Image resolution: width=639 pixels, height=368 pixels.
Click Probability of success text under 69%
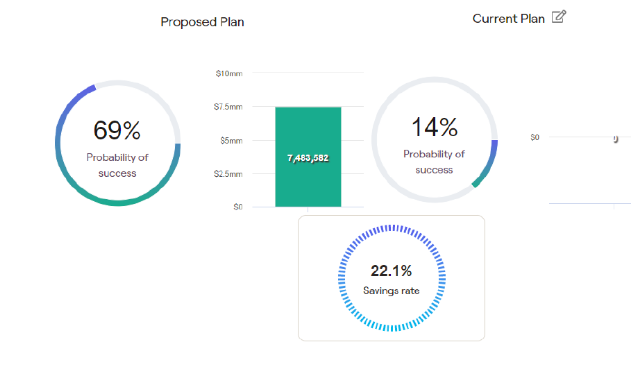(x=117, y=165)
